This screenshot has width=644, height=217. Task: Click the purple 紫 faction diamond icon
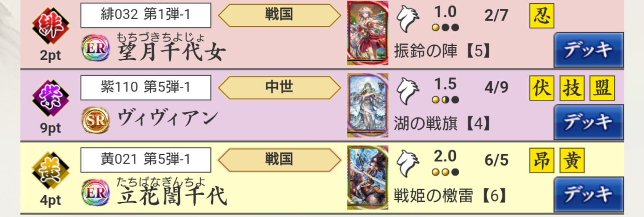51,98
